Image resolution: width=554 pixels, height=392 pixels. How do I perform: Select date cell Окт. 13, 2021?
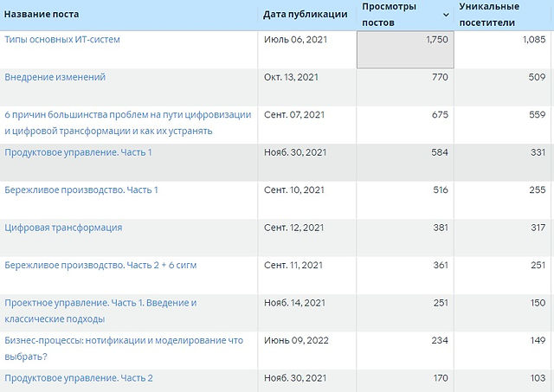coord(307,87)
